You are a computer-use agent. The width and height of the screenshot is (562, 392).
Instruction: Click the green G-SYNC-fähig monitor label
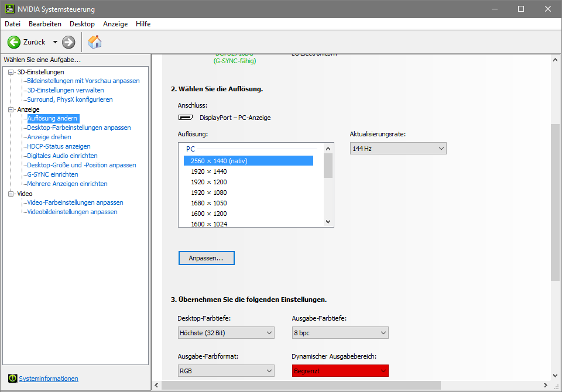235,61
